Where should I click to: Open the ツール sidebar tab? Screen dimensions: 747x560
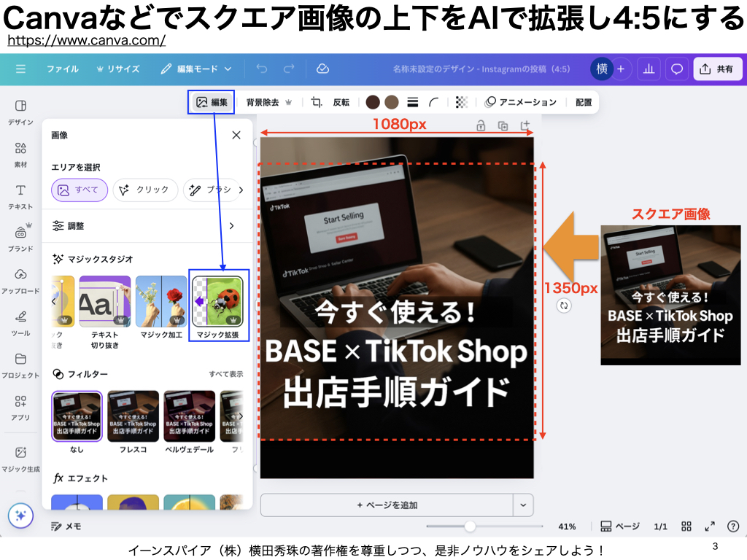[20, 324]
